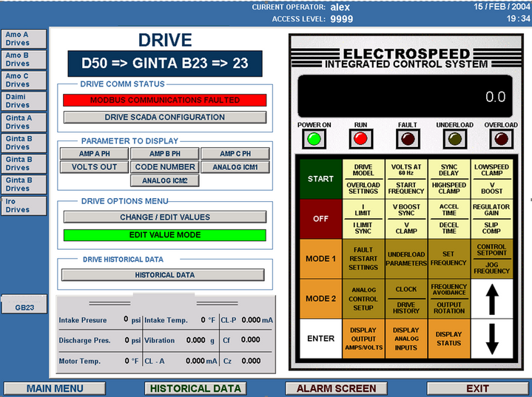Toggle the green EDIT VALUE MODE indicator
Screen dimensions: 532x397
point(165,235)
